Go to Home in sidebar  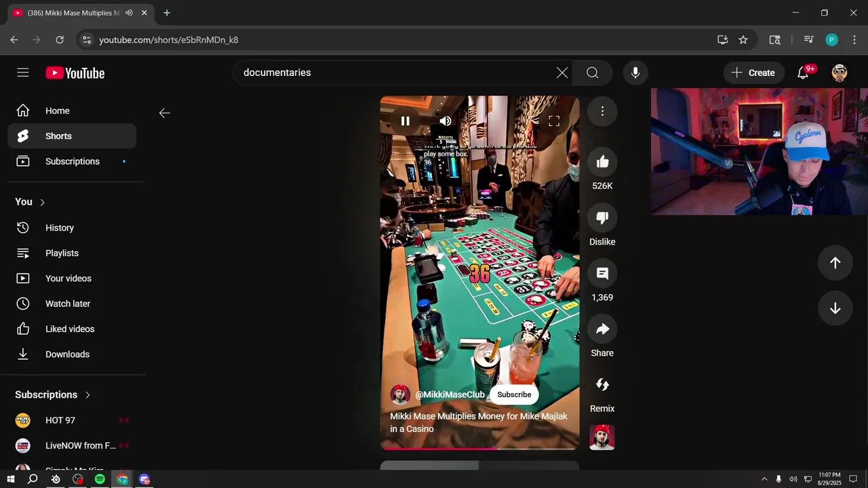point(72,110)
